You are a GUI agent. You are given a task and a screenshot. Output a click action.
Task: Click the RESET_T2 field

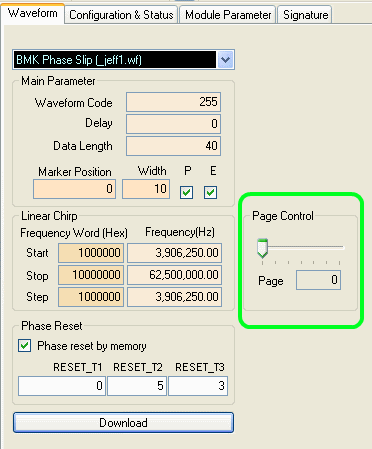point(137,386)
